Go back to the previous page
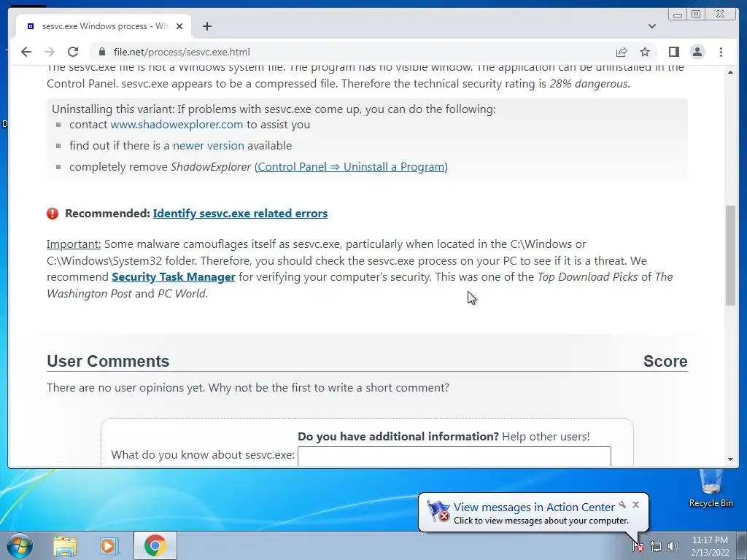The width and height of the screenshot is (747, 560). pos(26,52)
